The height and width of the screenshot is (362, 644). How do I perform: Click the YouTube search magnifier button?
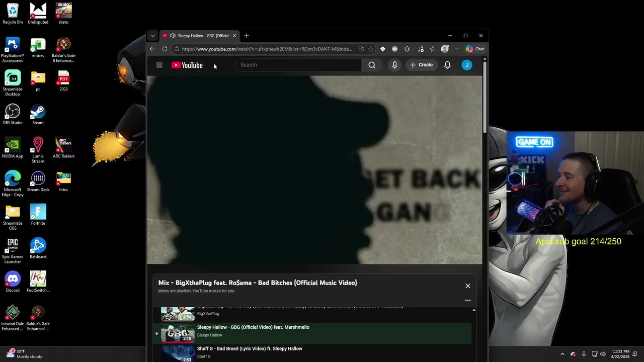(372, 65)
